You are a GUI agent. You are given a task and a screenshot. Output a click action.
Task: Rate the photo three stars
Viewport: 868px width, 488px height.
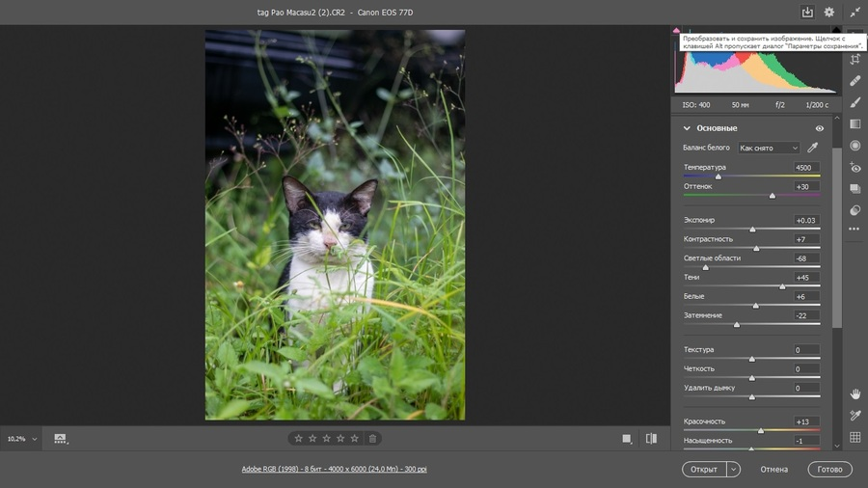[327, 438]
